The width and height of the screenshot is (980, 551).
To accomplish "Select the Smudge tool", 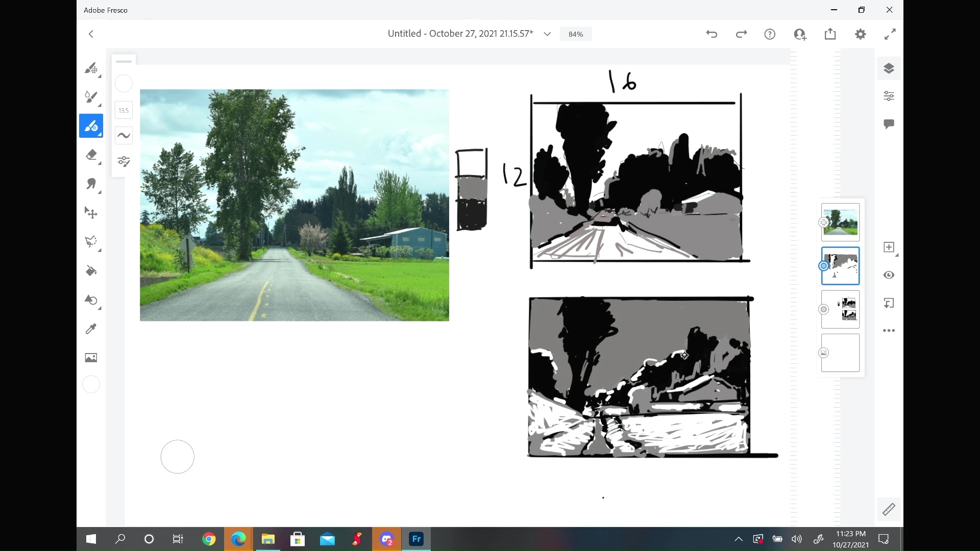I will click(91, 184).
